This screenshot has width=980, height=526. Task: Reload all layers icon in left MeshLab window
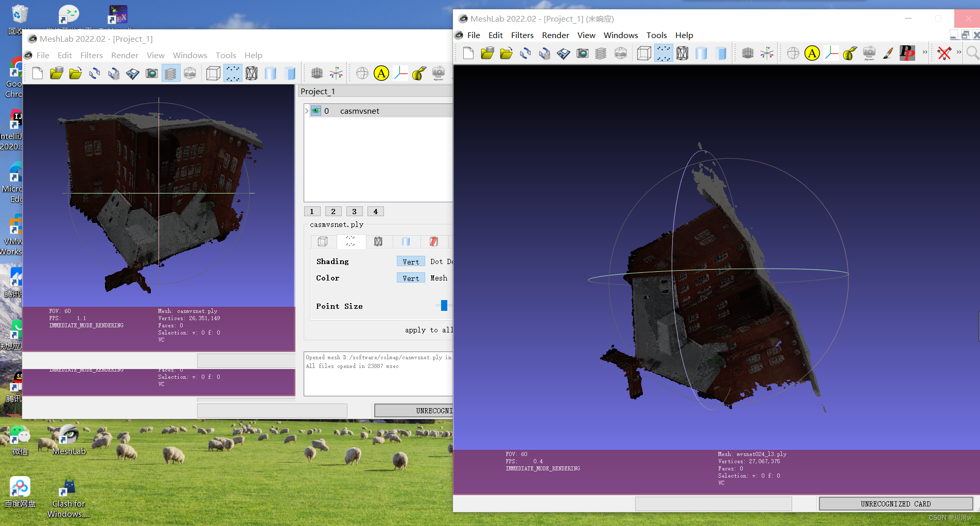tap(114, 74)
